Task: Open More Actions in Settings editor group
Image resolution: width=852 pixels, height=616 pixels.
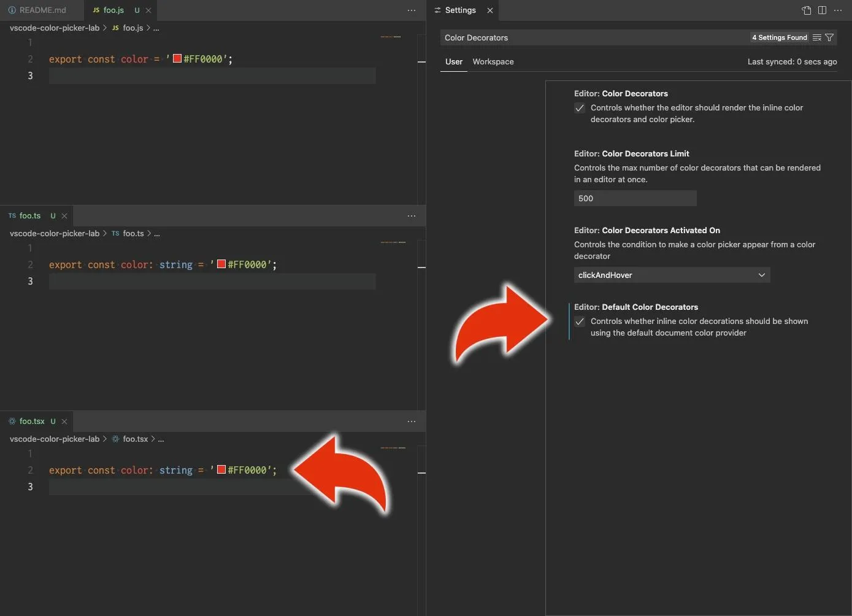Action: click(x=838, y=10)
